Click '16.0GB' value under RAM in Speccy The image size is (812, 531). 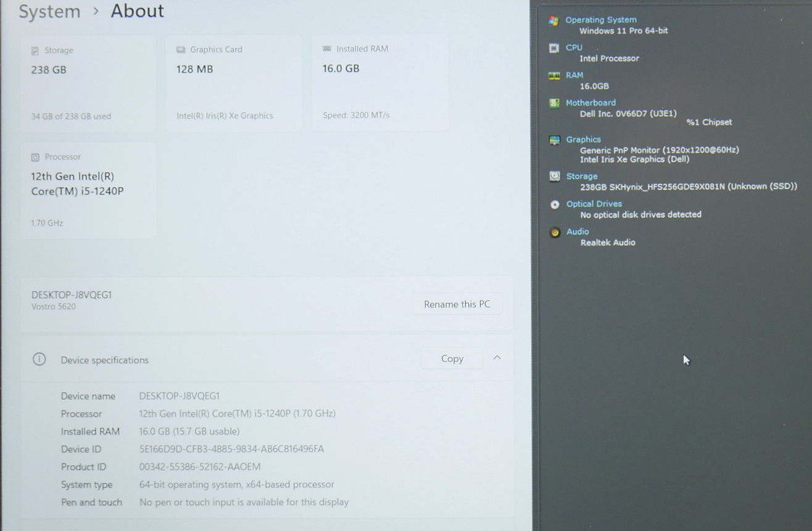click(594, 86)
